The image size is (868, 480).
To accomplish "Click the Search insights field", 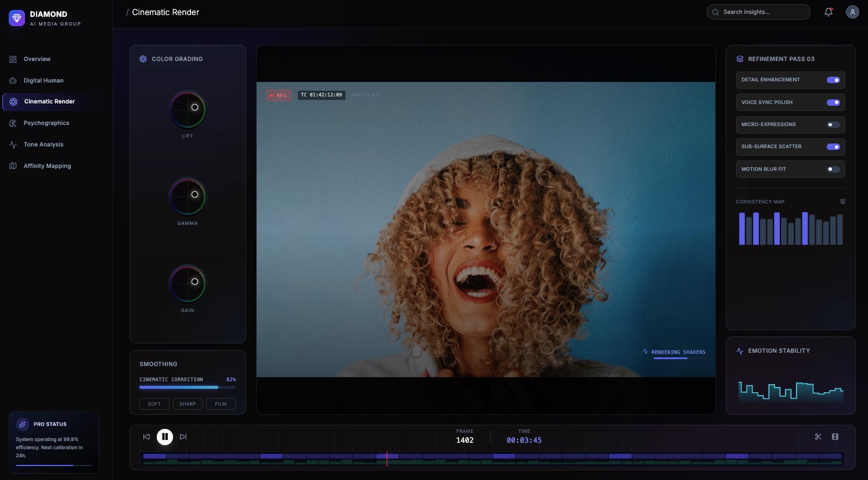I will (x=758, y=12).
